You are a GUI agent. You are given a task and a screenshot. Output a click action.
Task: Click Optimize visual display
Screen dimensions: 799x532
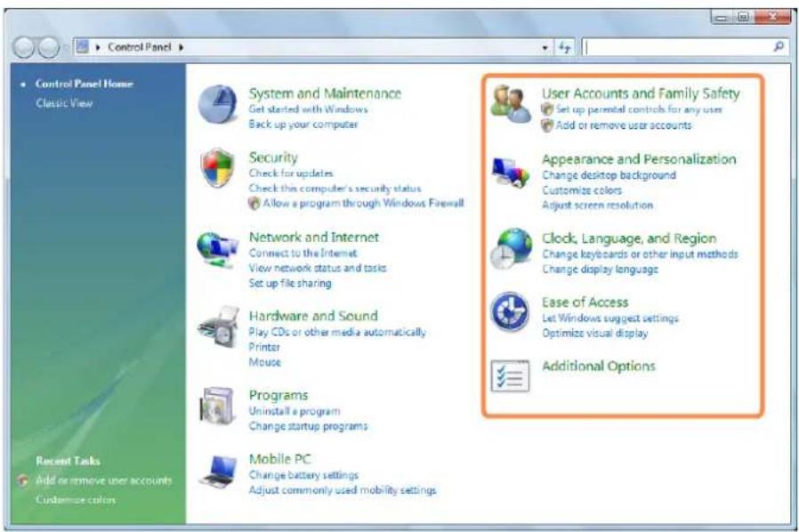pyautogui.click(x=594, y=334)
